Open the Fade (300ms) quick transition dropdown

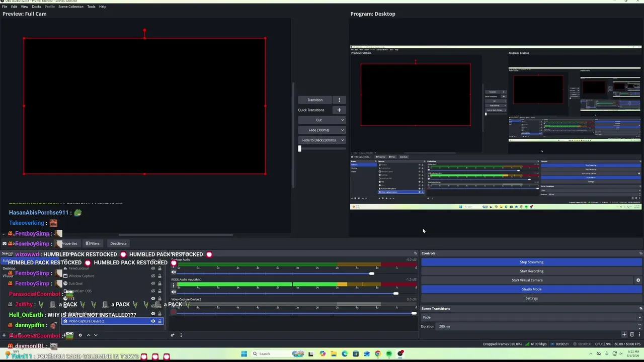click(x=322, y=130)
